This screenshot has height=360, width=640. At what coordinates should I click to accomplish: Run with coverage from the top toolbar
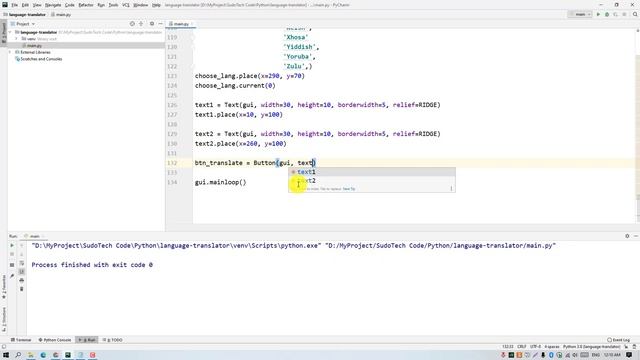click(616, 14)
